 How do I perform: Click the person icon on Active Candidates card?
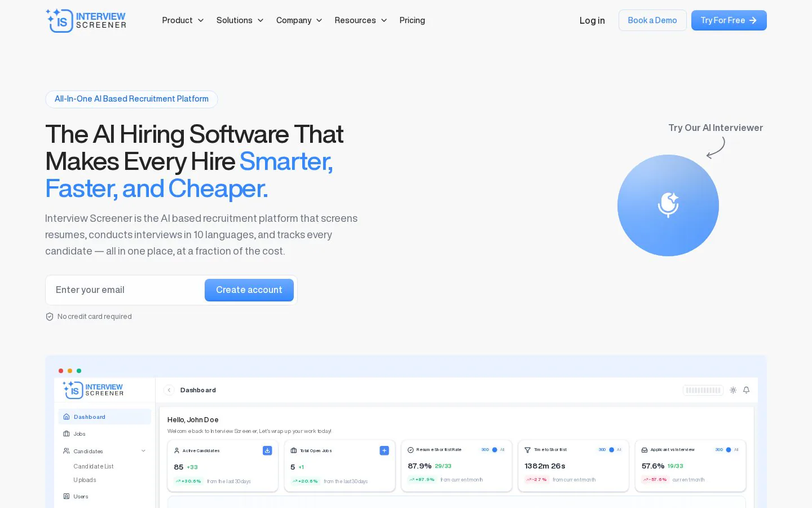click(x=176, y=450)
